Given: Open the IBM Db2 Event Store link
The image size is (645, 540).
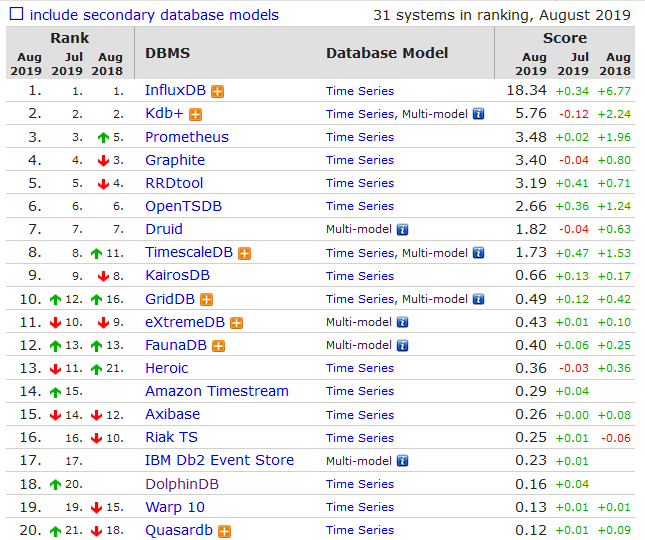Looking at the screenshot, I should [220, 460].
